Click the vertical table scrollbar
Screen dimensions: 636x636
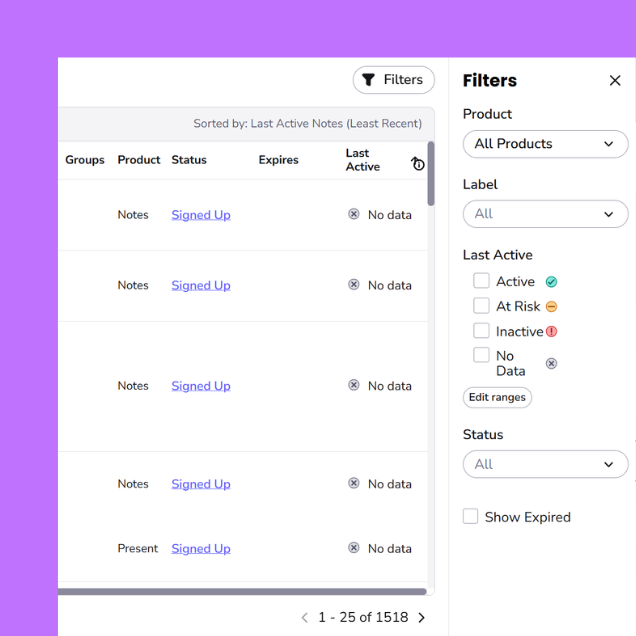431,174
